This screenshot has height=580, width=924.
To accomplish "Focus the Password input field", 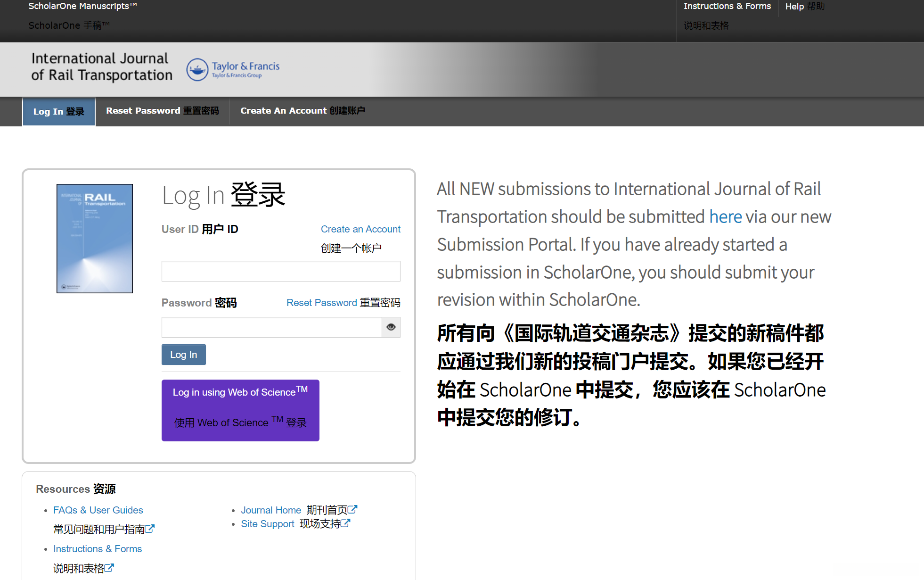I will tap(271, 327).
